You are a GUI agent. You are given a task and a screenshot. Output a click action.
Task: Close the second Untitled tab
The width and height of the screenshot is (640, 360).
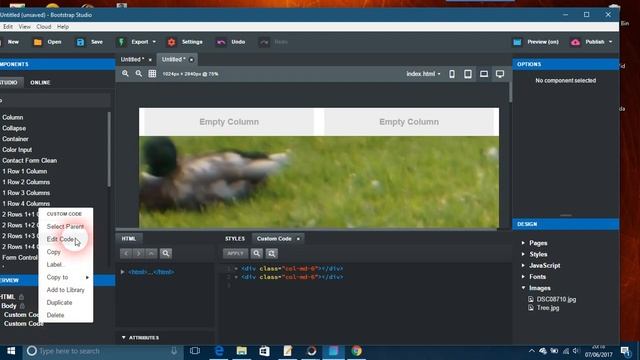pos(191,60)
